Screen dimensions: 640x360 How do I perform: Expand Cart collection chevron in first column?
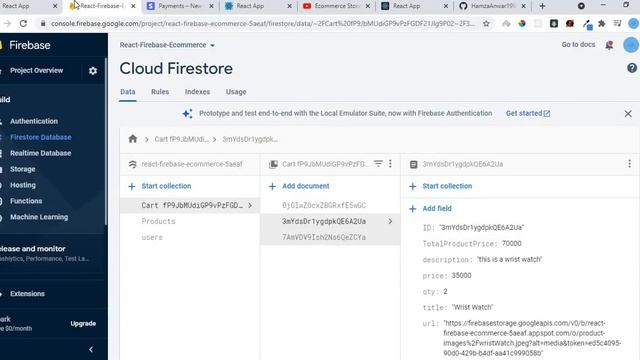[x=250, y=205]
